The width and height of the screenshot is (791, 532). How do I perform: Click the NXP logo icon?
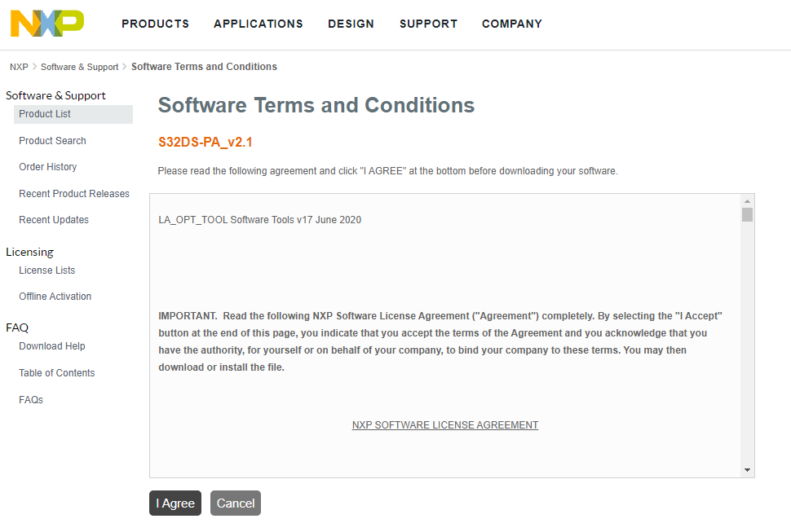click(x=46, y=24)
